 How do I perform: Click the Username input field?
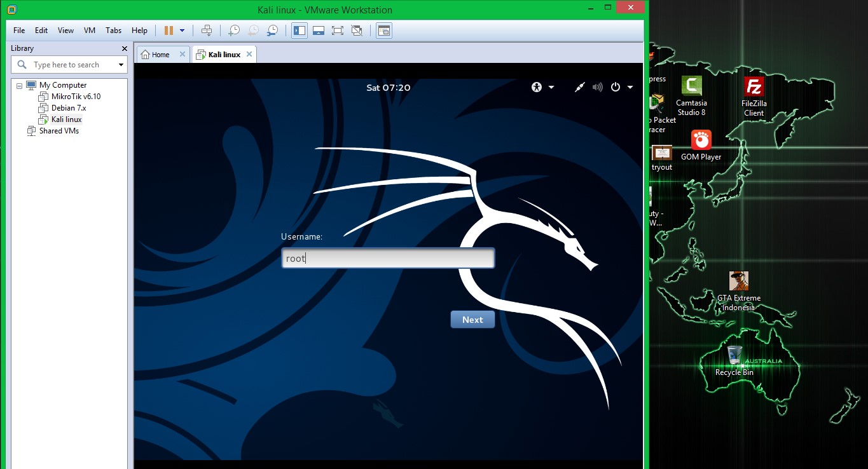point(388,258)
